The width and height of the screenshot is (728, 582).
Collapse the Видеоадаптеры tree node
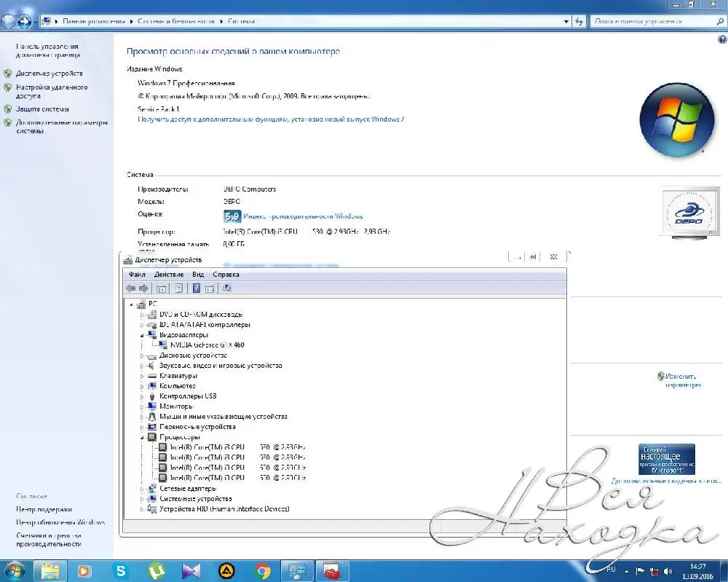[143, 334]
